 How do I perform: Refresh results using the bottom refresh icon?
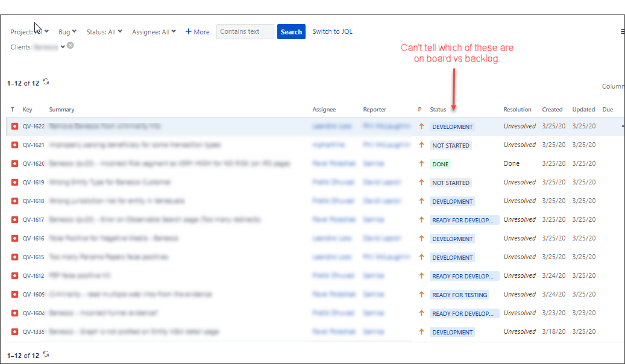[x=46, y=354]
